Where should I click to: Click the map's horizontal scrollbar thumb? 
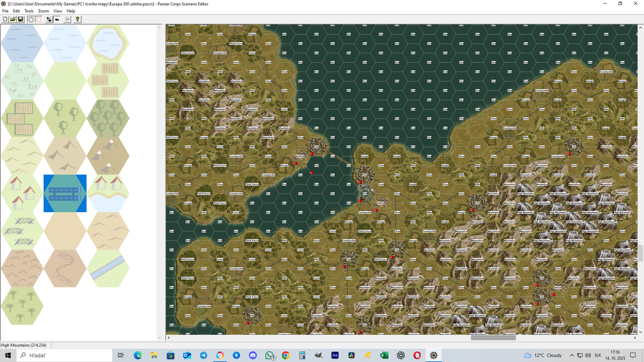click(x=493, y=337)
